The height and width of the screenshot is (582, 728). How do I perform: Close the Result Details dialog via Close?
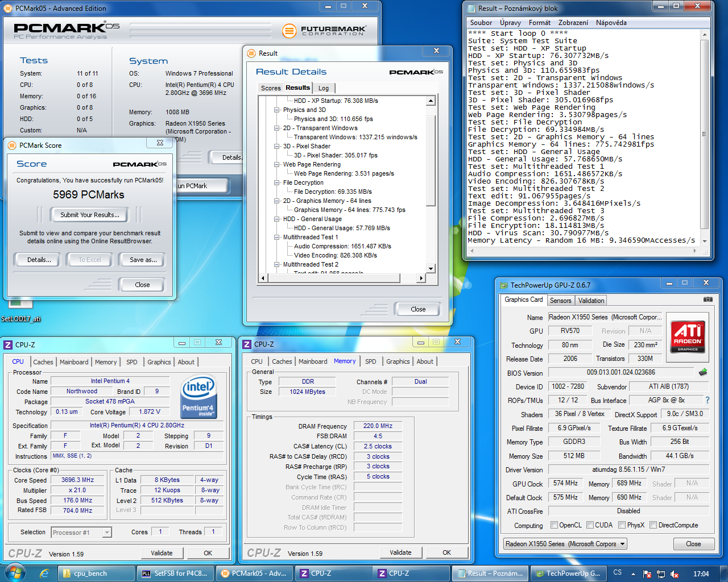[418, 309]
